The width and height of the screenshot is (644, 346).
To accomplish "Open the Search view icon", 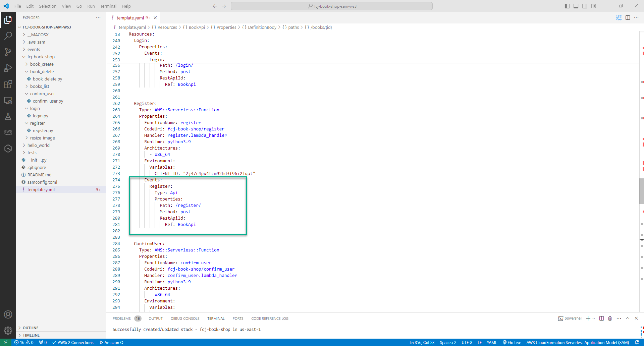I will tap(8, 36).
